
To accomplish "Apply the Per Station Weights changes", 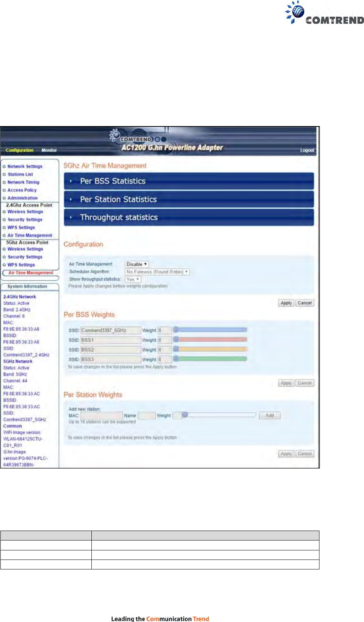I will 286,454.
